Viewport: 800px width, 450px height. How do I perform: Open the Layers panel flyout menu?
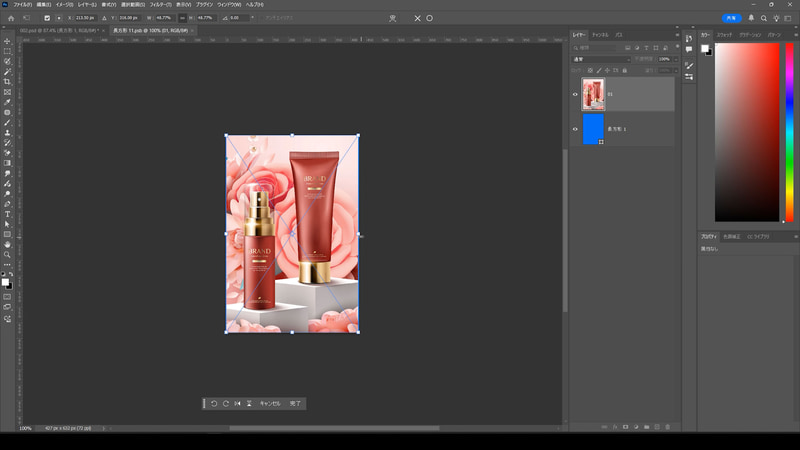(677, 35)
